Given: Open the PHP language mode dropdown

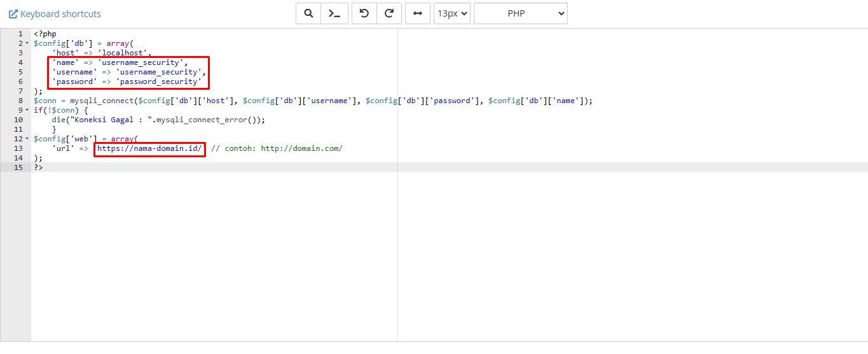Looking at the screenshot, I should click(521, 13).
